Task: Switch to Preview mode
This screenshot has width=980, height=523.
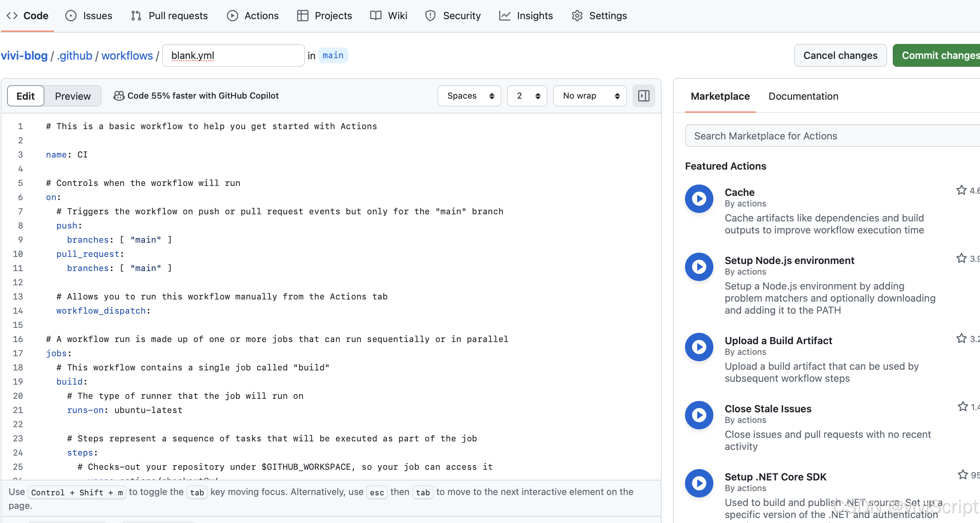Action: pos(73,96)
